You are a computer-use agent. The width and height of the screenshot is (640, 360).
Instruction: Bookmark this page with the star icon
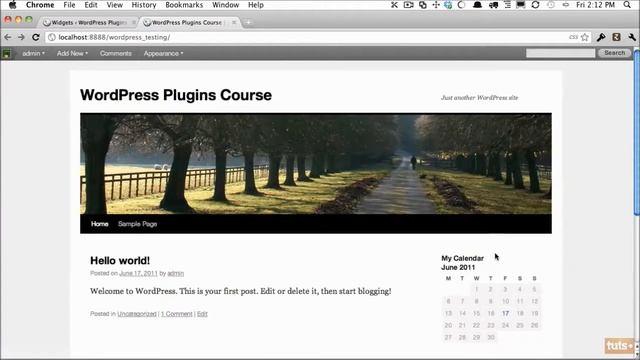[x=585, y=37]
